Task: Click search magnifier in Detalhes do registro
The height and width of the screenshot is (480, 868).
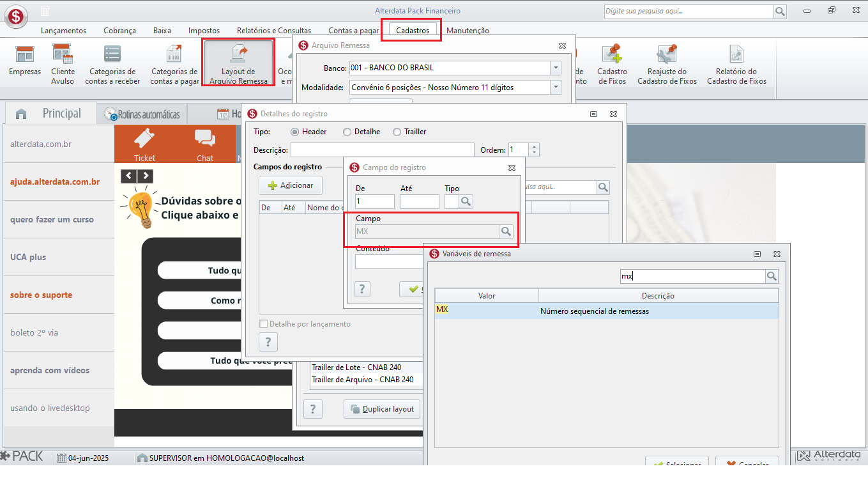Action: [x=603, y=187]
